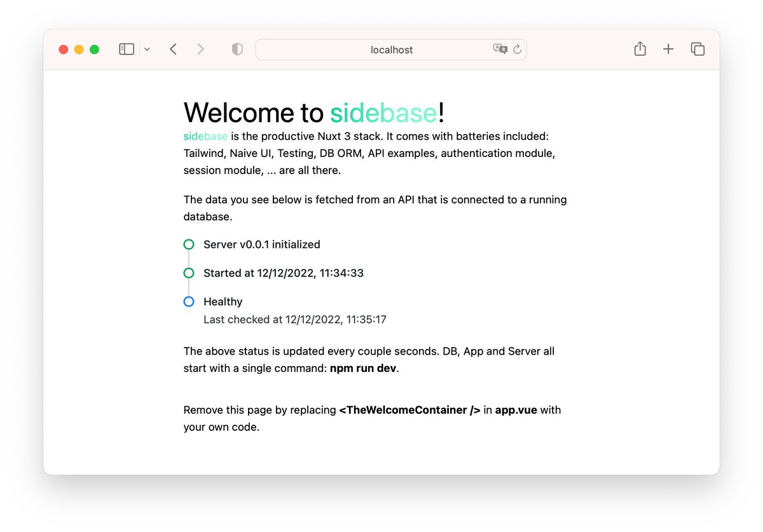Open the Share menu icon

coord(640,48)
